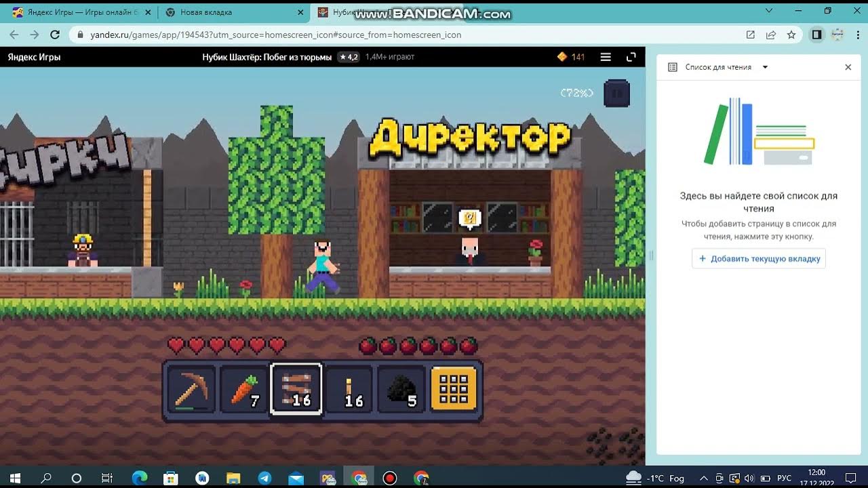Expand the Список для чтения dropdown
This screenshot has height=488, width=868.
pos(765,67)
